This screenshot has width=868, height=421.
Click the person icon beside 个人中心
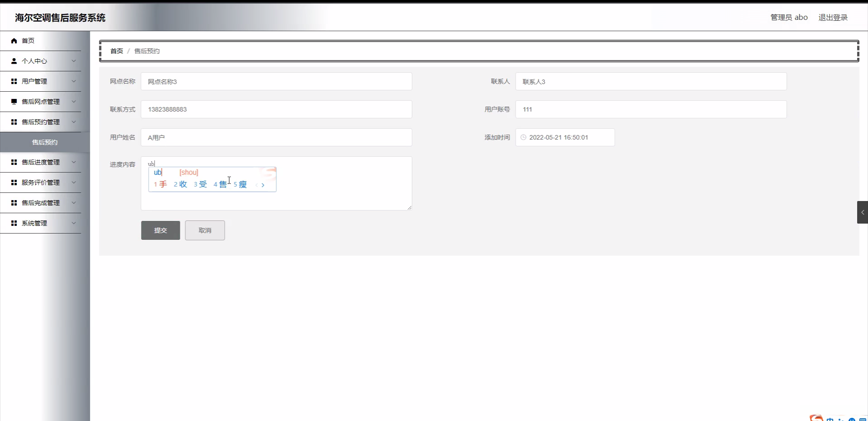[14, 61]
